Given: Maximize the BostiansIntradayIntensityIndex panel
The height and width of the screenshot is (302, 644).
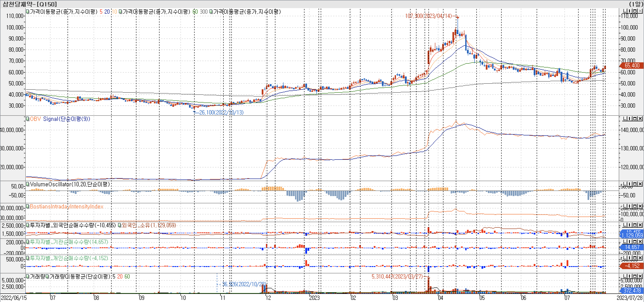Looking at the screenshot, I should coord(635,206).
